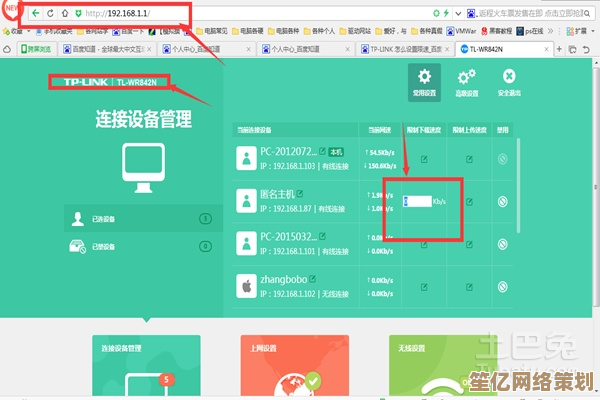Open 常用设置 (common settings) gear icon
600x400 pixels.
426,79
